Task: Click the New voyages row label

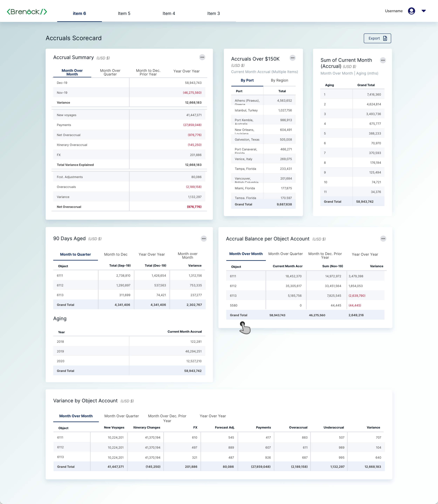Action: [x=66, y=115]
